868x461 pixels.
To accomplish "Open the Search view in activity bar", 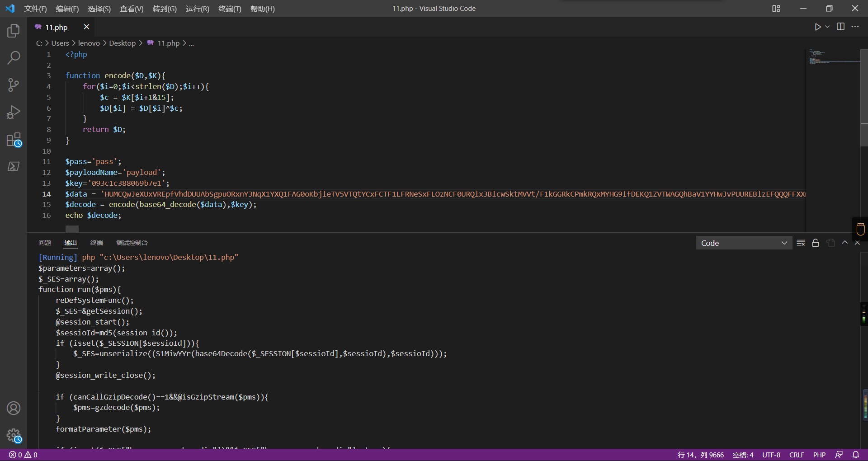I will (14, 58).
